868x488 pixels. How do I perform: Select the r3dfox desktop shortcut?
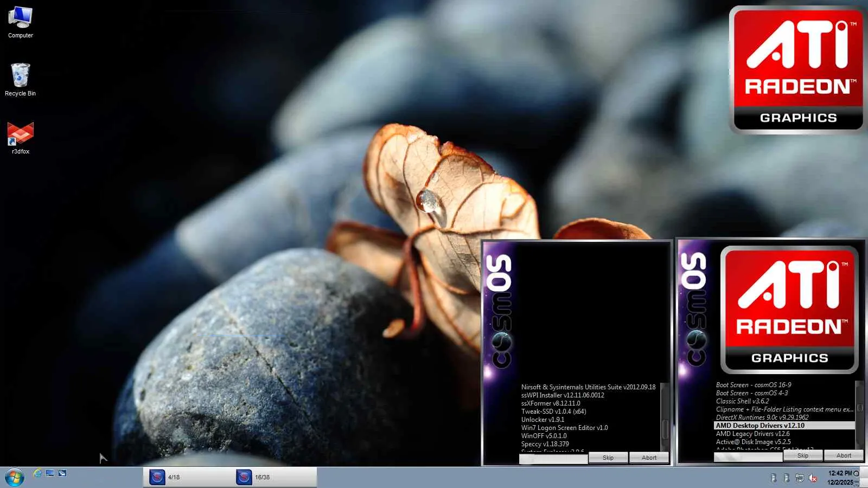pyautogui.click(x=21, y=138)
